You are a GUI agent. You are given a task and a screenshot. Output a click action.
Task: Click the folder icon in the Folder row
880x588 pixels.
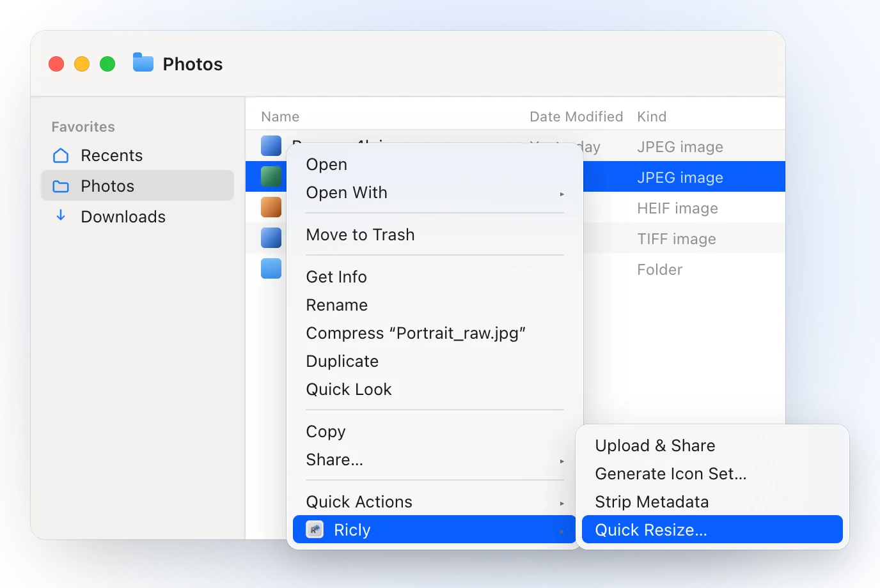coord(271,269)
